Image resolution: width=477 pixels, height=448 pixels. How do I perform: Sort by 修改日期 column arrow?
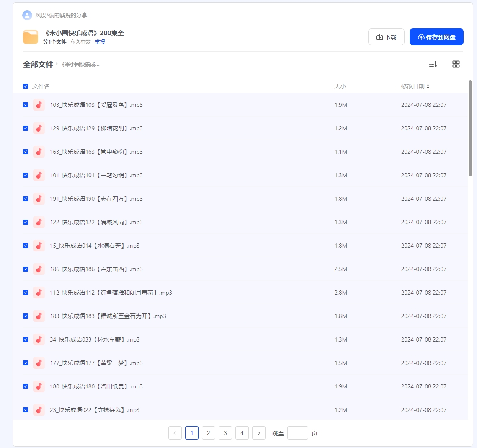428,87
